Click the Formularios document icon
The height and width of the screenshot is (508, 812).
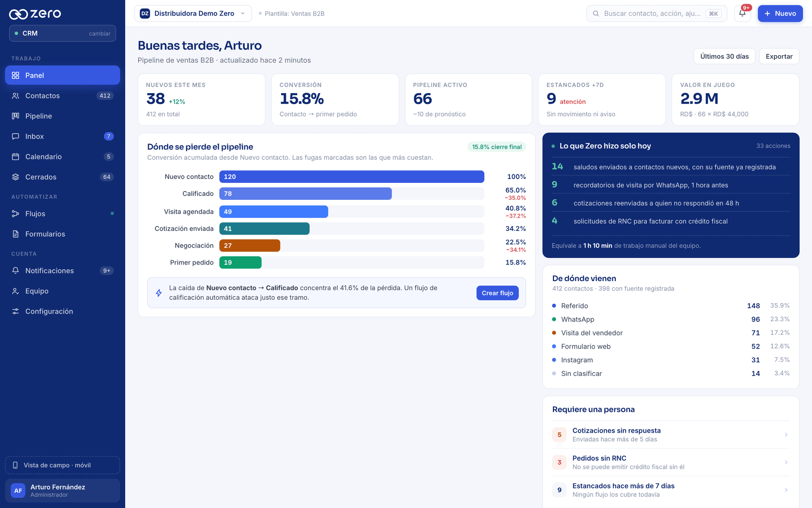(16, 234)
